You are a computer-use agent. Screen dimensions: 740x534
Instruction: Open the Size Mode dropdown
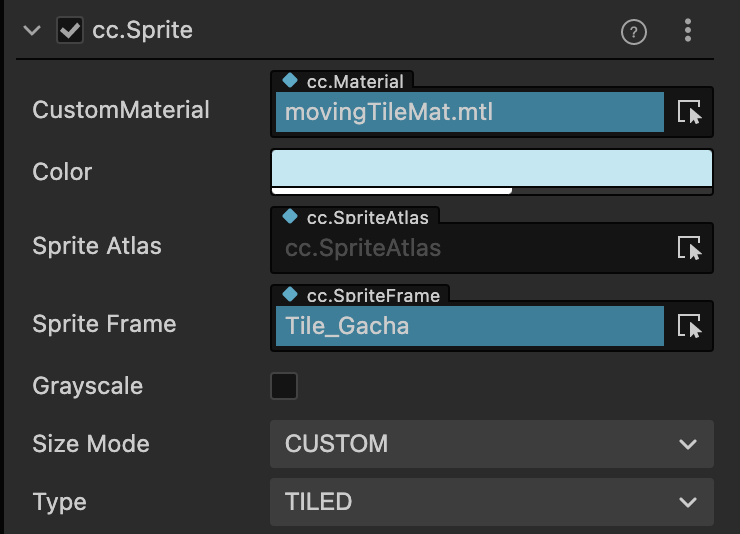(491, 444)
